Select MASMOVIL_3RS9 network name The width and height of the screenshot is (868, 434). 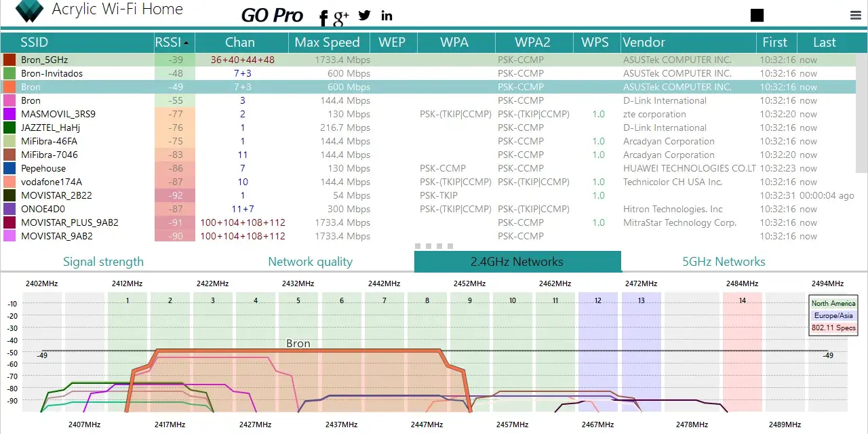pos(58,114)
